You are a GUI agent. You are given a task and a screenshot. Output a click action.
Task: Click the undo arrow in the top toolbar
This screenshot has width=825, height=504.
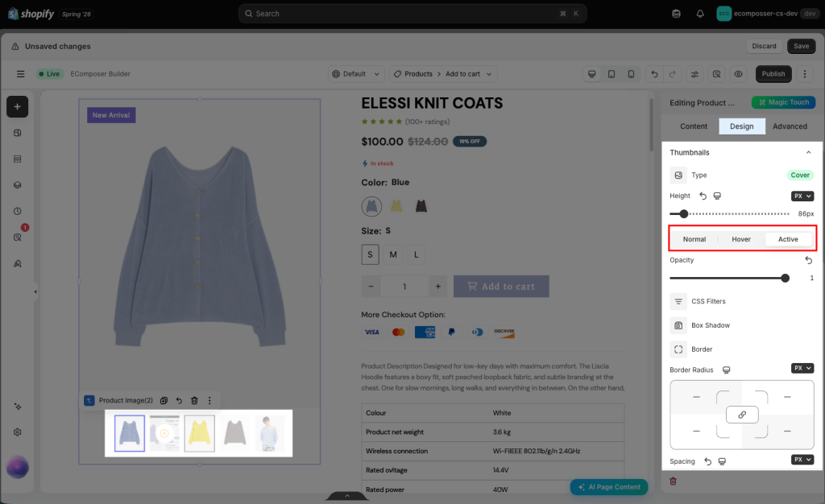(x=654, y=74)
